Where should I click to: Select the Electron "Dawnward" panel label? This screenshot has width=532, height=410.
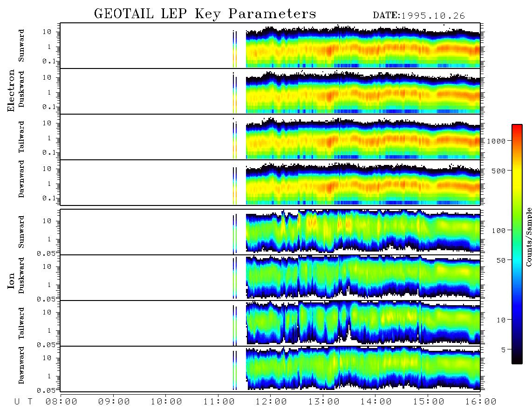(x=21, y=179)
